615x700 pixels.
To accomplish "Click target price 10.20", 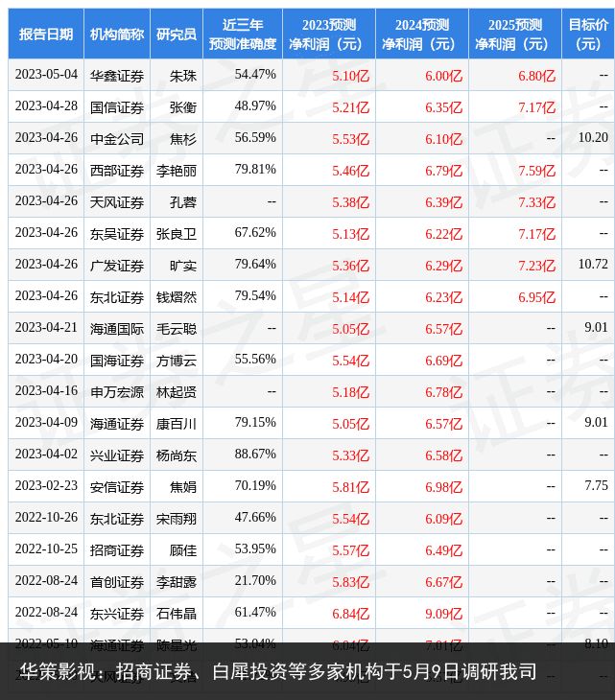I will coord(593,137).
